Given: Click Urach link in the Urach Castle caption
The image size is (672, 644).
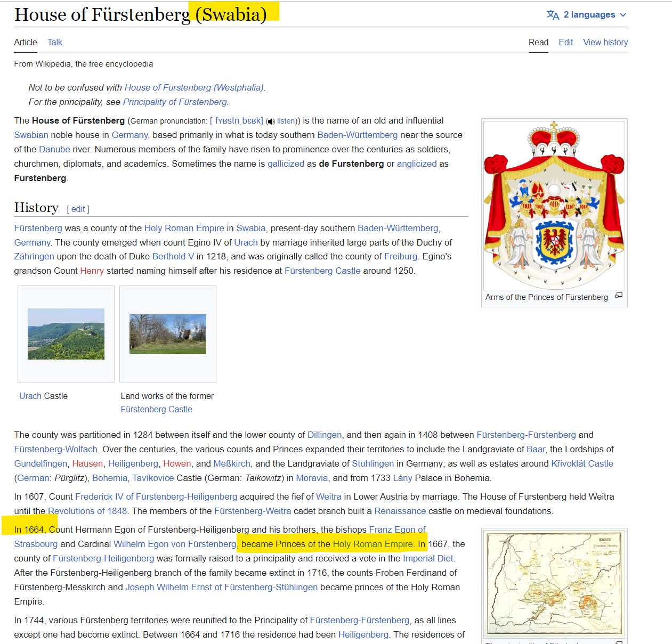Looking at the screenshot, I should (30, 396).
